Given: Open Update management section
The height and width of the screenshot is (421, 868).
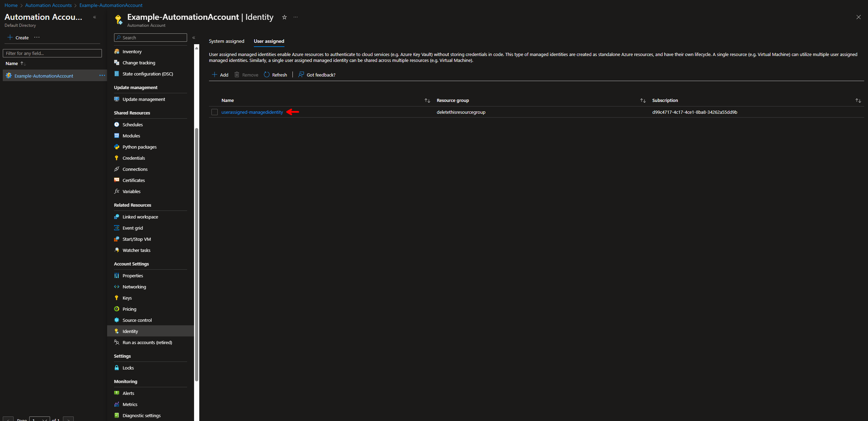Looking at the screenshot, I should [x=143, y=98].
